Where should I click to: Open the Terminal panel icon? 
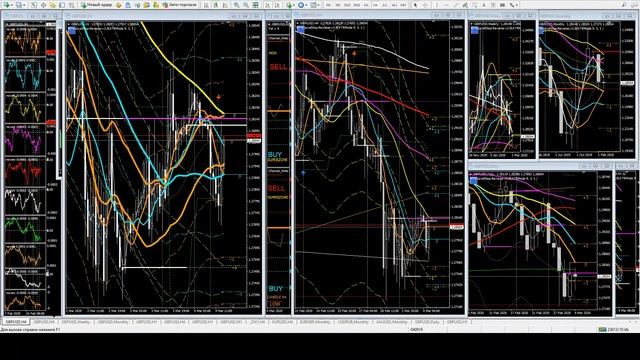tap(62, 5)
